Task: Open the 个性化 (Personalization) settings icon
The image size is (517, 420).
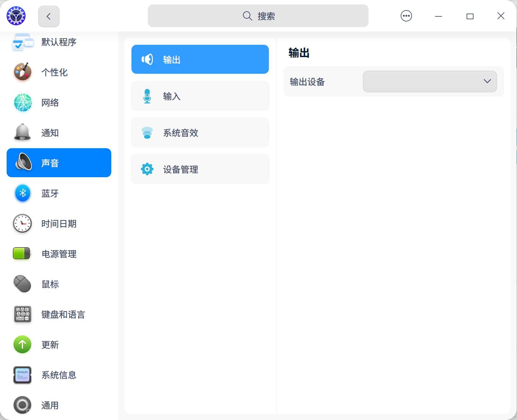Action: [22, 72]
